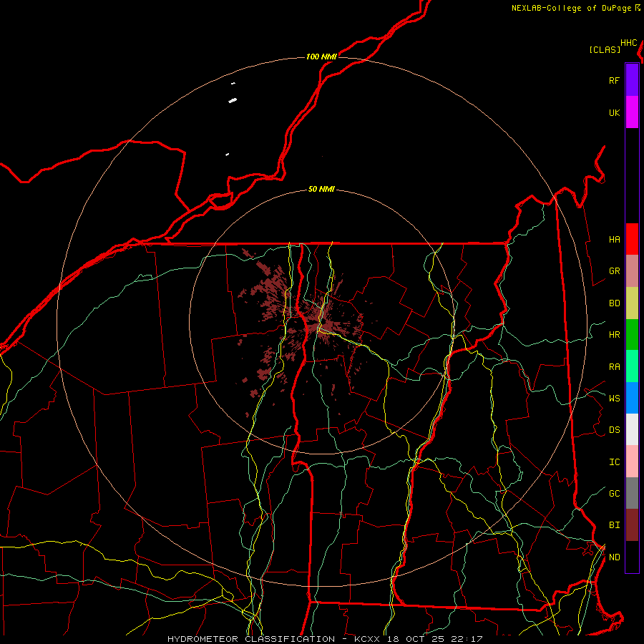The height and width of the screenshot is (644, 644).
Task: Click the WS blue legend swatch
Action: point(632,398)
